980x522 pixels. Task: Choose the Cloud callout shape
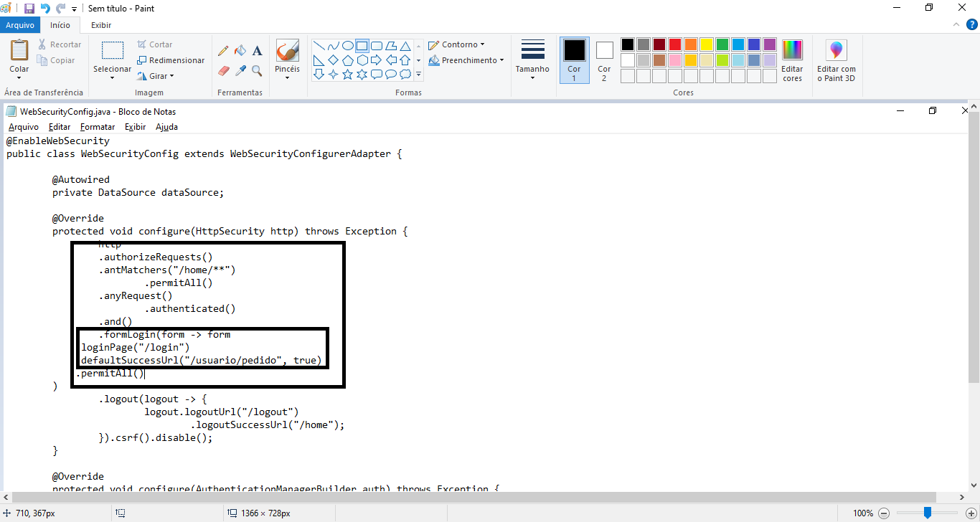pos(405,74)
